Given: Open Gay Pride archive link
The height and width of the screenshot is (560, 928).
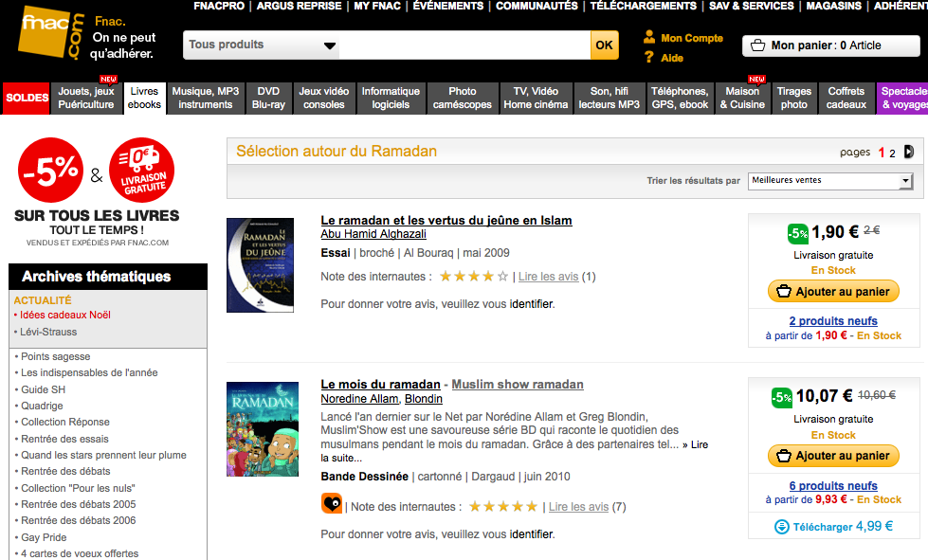Looking at the screenshot, I should 44,537.
